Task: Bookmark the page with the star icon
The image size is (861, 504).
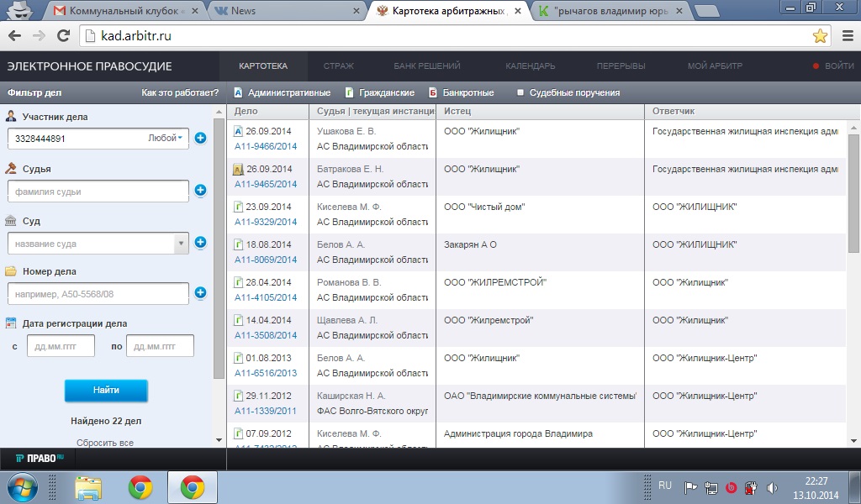Action: point(820,36)
